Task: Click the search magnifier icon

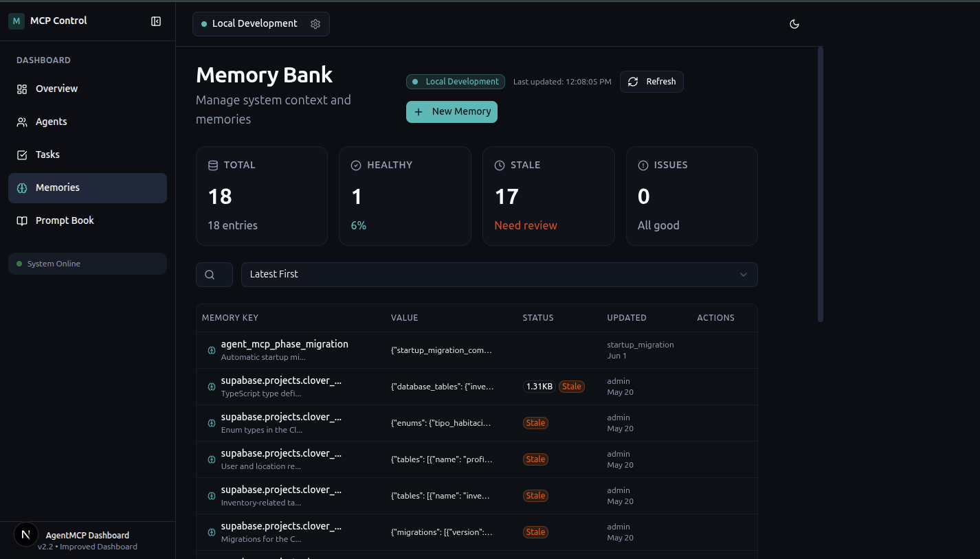Action: click(x=214, y=274)
